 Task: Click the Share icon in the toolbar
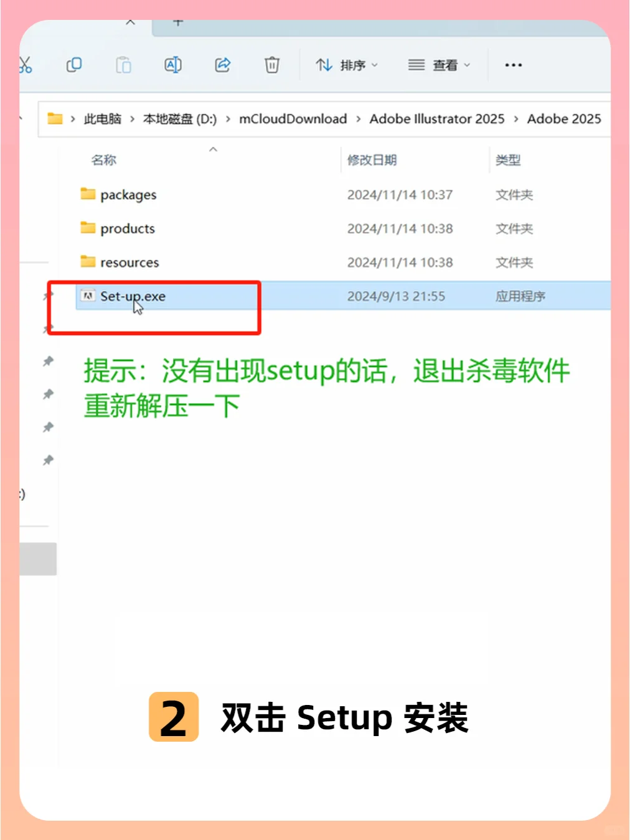223,65
